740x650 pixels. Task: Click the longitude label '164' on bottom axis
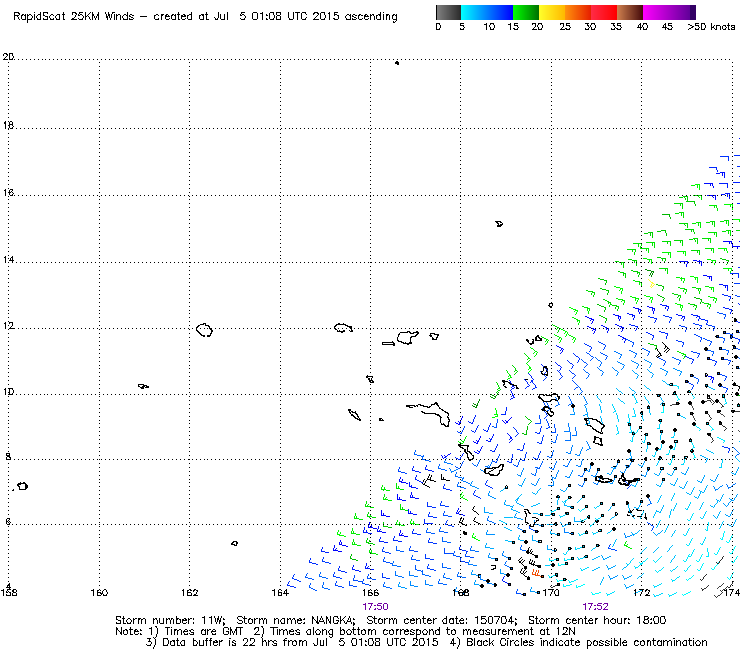coord(280,592)
